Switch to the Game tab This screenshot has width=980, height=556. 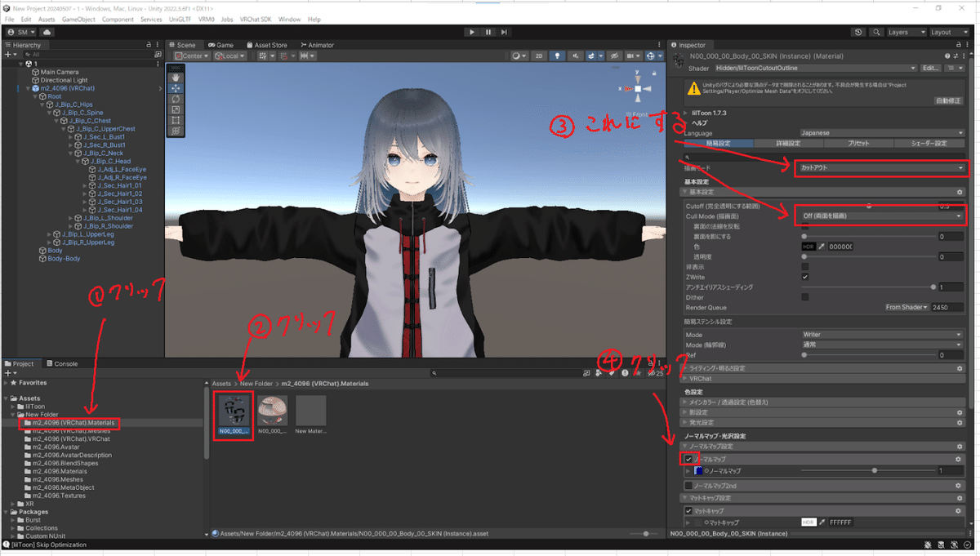coord(220,45)
